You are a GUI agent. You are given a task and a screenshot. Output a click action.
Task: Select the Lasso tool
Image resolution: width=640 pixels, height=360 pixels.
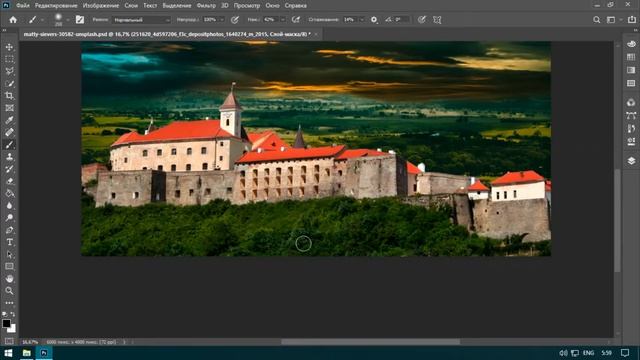[x=9, y=71]
